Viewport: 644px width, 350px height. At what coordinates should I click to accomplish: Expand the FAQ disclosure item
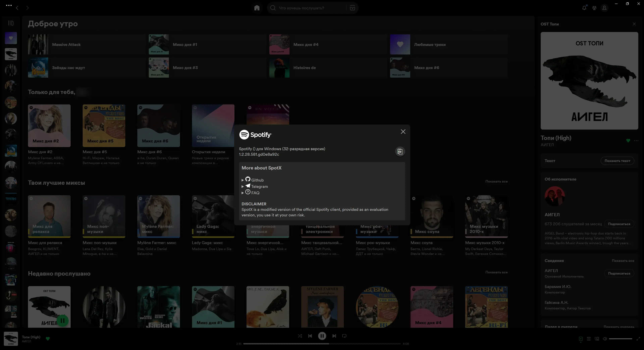coord(243,193)
